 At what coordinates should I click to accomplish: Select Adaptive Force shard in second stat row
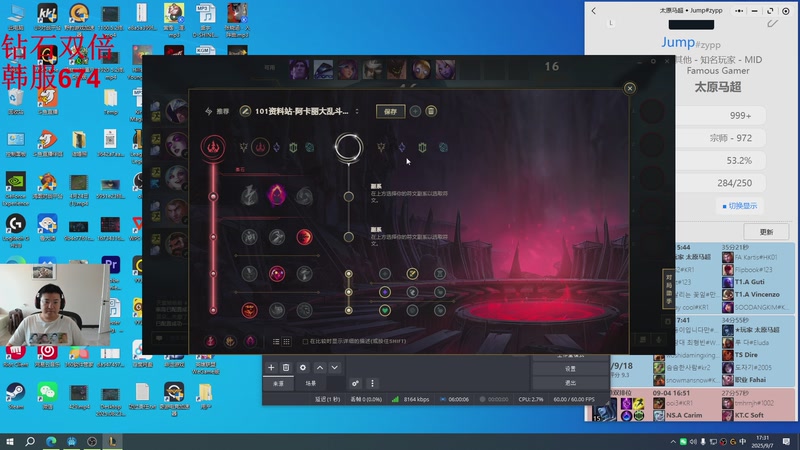point(385,292)
